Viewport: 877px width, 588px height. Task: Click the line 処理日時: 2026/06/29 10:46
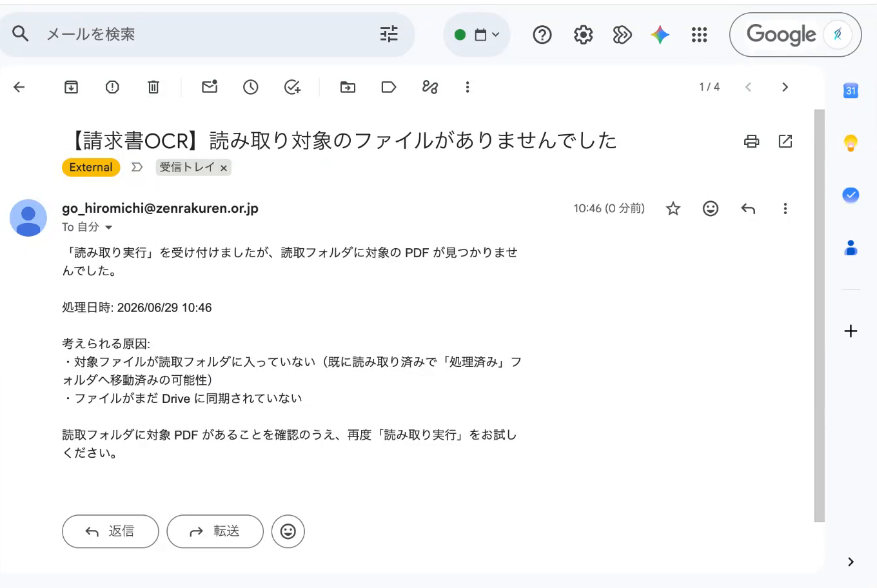coord(137,308)
